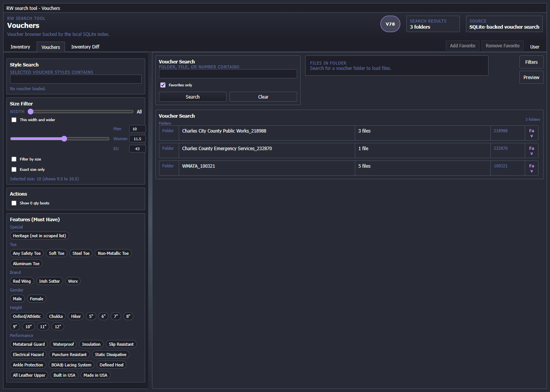Open the Inventory Diff tab
The height and width of the screenshot is (392, 550).
[85, 47]
